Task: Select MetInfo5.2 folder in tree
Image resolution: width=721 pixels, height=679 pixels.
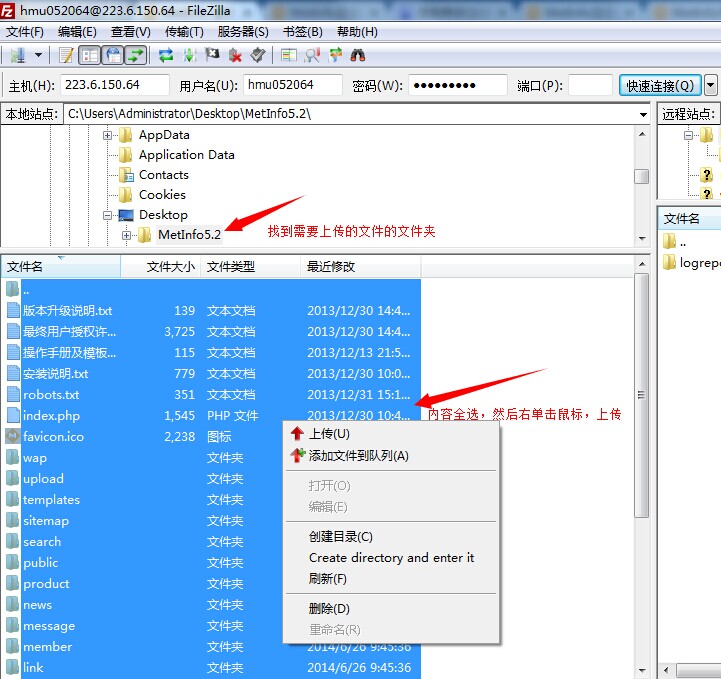Action: 189,235
